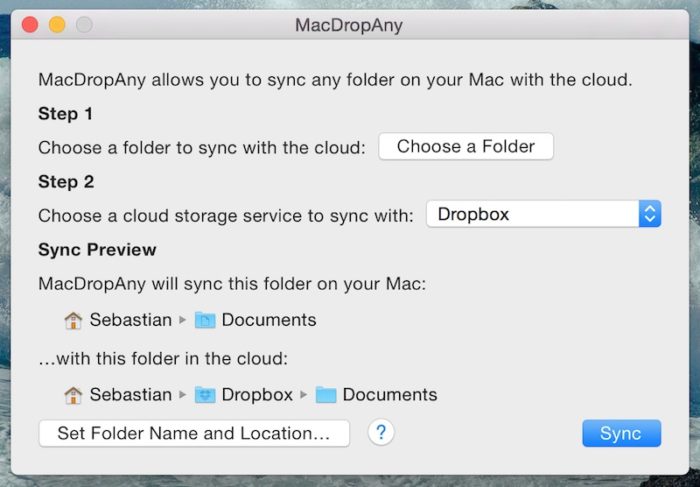The width and height of the screenshot is (700, 487).
Task: Click the blue dropdown arrows next to Dropbox
Action: (650, 213)
